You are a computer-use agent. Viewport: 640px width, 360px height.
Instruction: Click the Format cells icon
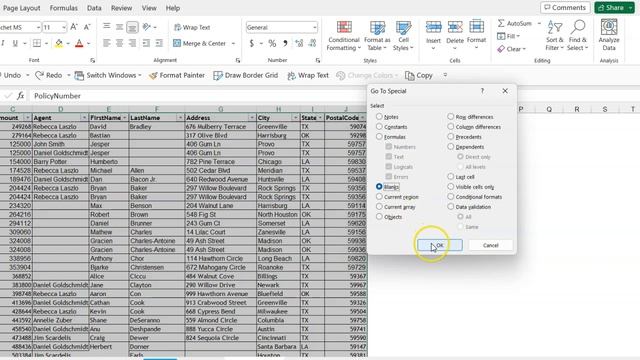click(x=476, y=28)
